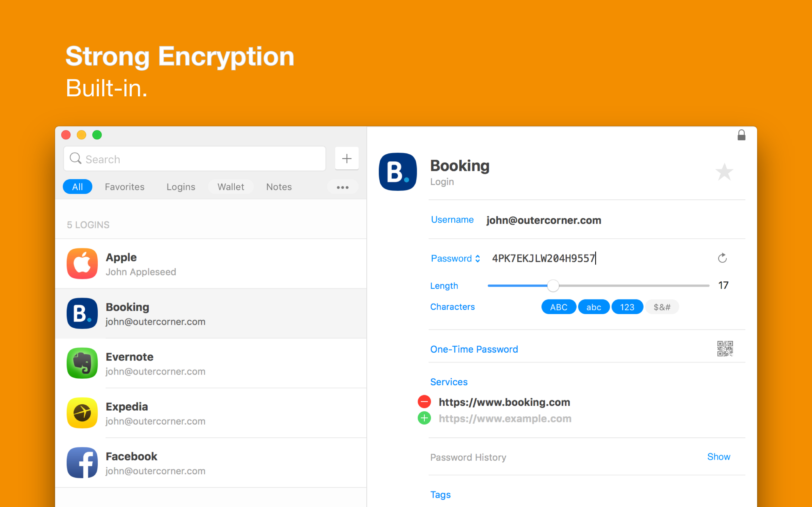Screen dimensions: 812x507
Task: Toggle uppercase ABC characters option
Action: 558,307
